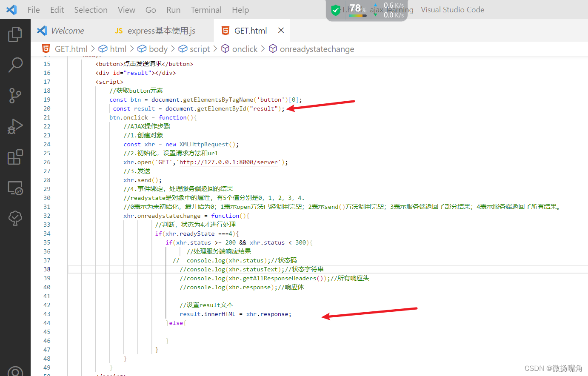Open the Go menu

coord(151,10)
